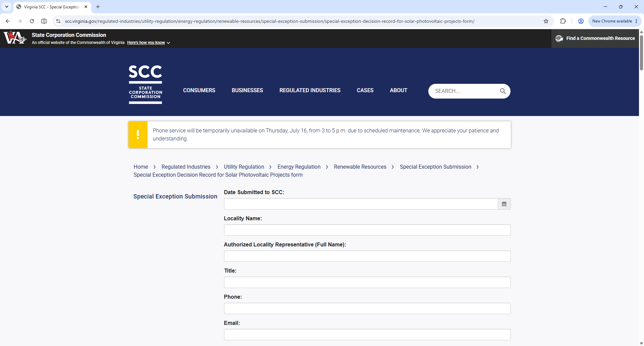The image size is (644, 346).
Task: Click the browser back arrow
Action: [8, 21]
